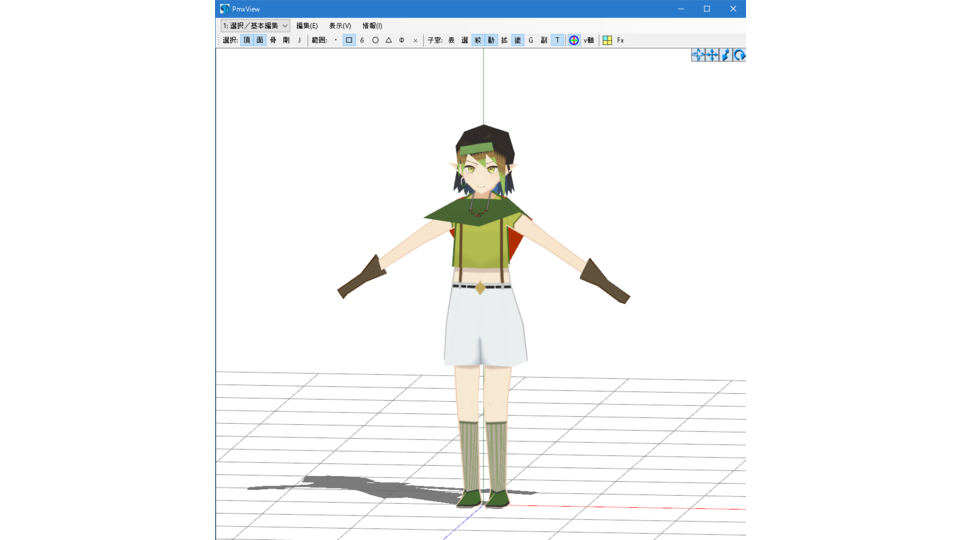Click the yellow grid icon
Screen dimensions: 960x540
[607, 41]
